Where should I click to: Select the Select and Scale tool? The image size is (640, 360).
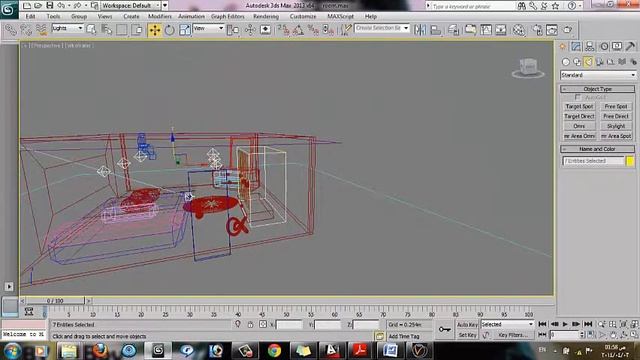[x=184, y=30]
